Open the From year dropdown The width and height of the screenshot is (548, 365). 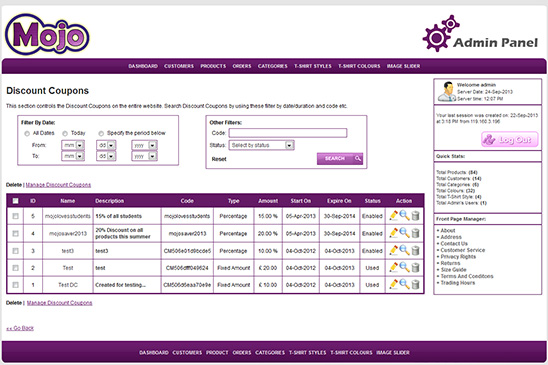coord(144,145)
